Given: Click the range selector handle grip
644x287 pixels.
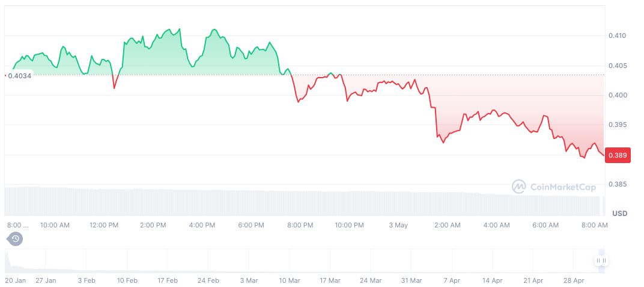Looking at the screenshot, I should pos(601,261).
